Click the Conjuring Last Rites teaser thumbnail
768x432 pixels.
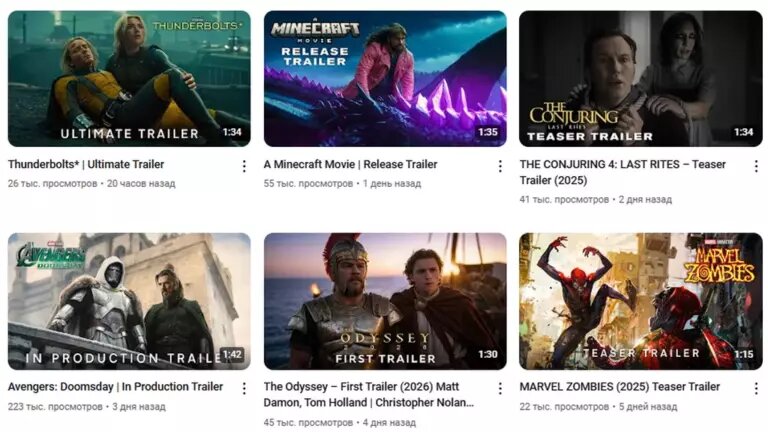point(641,79)
